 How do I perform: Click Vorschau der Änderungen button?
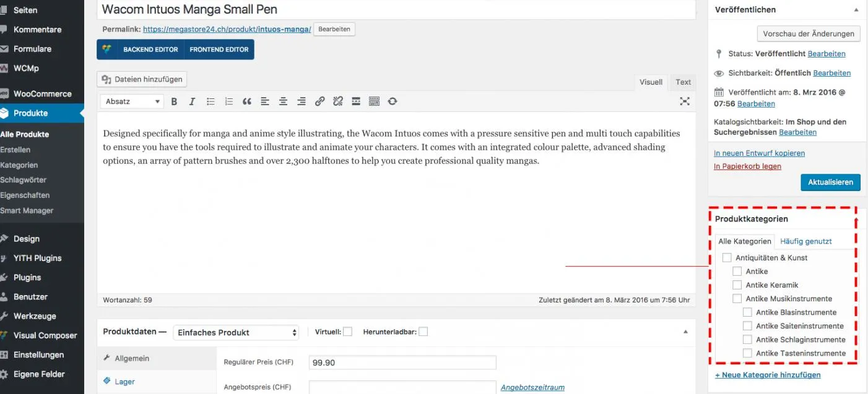pos(809,34)
